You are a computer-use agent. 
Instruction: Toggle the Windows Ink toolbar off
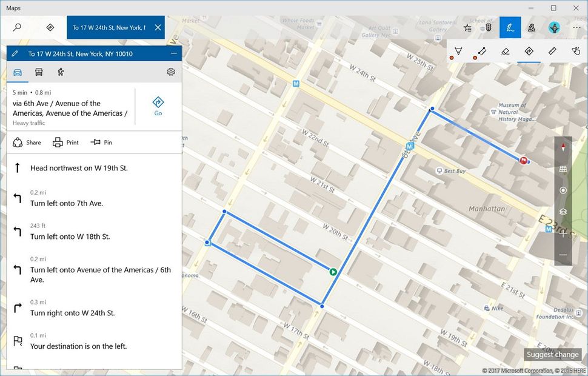click(510, 27)
